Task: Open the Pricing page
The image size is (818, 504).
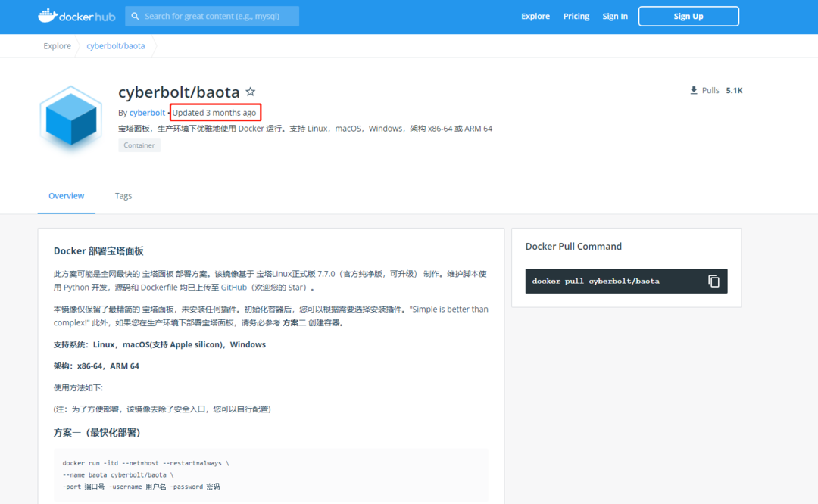Action: click(x=576, y=16)
